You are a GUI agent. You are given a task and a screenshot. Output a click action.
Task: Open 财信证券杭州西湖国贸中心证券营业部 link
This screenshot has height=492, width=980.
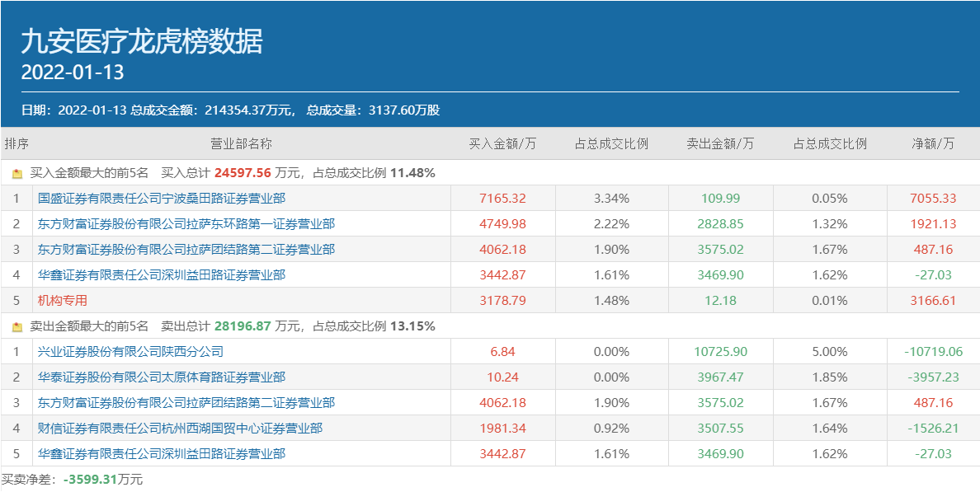(x=180, y=429)
